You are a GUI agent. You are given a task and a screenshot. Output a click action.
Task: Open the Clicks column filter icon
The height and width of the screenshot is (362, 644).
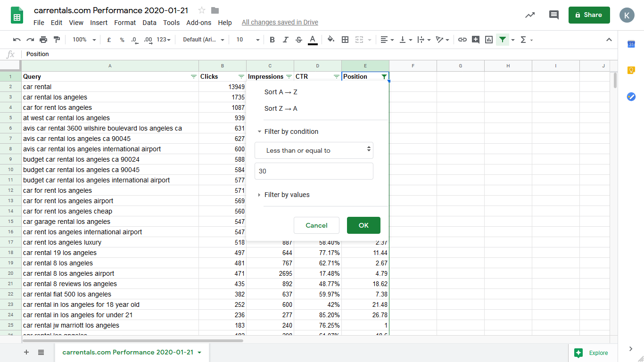pyautogui.click(x=241, y=76)
